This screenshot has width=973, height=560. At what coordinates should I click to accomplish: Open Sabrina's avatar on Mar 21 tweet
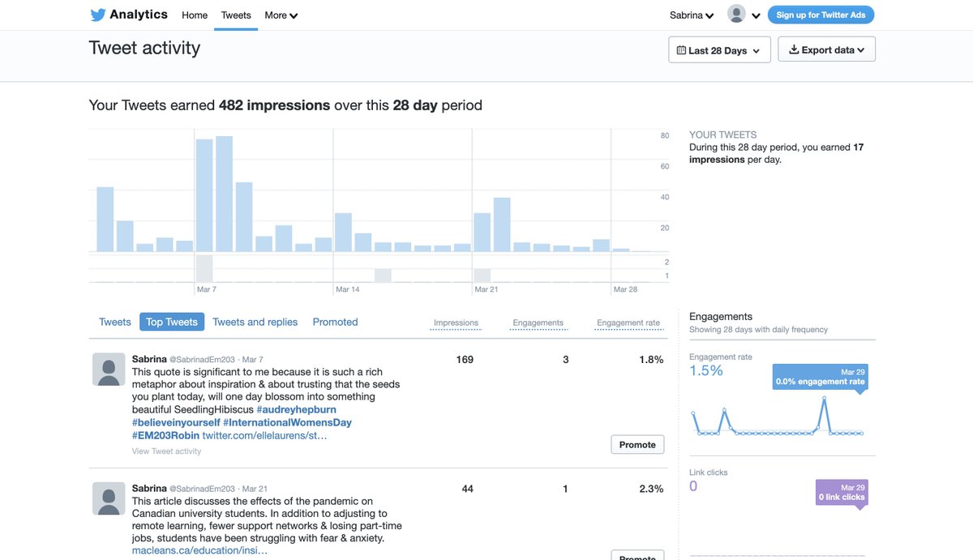click(x=109, y=498)
